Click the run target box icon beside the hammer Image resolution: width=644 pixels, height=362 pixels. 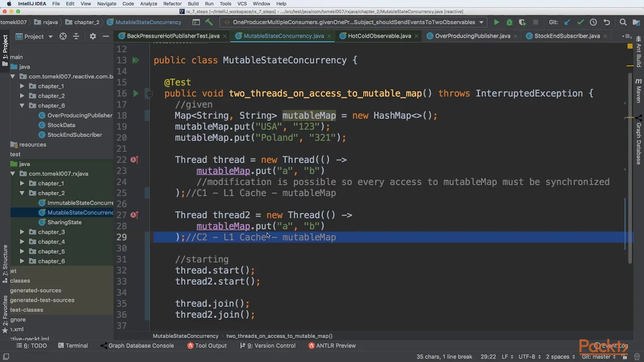196,22
